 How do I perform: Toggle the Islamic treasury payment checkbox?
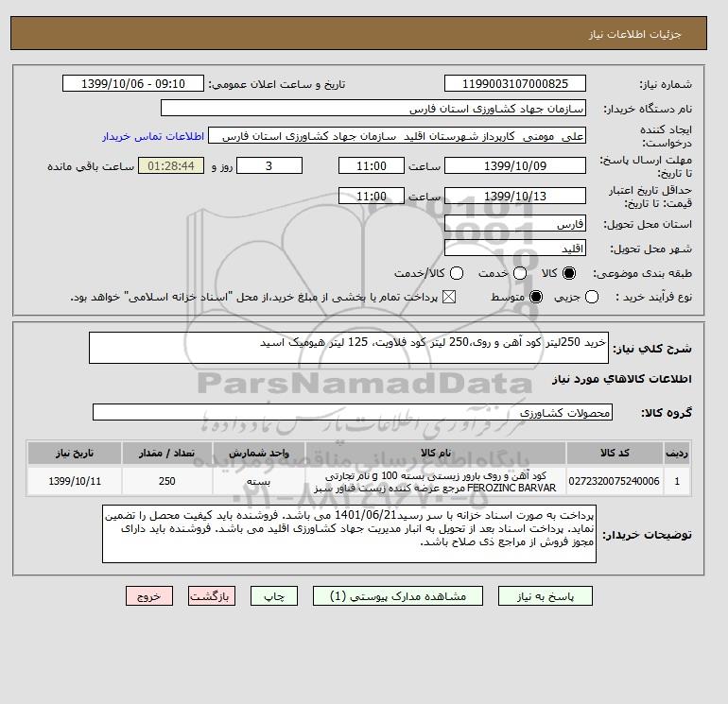click(x=449, y=297)
